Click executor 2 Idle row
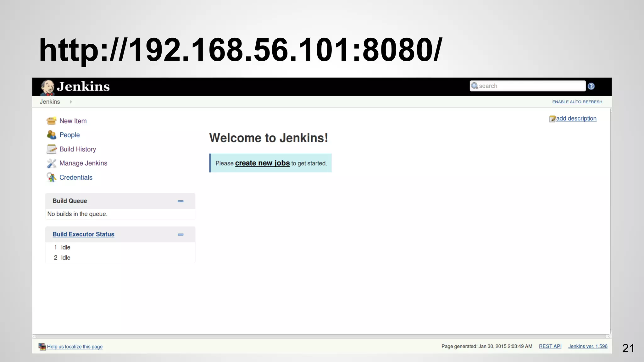Image resolution: width=644 pixels, height=362 pixels. (x=120, y=258)
